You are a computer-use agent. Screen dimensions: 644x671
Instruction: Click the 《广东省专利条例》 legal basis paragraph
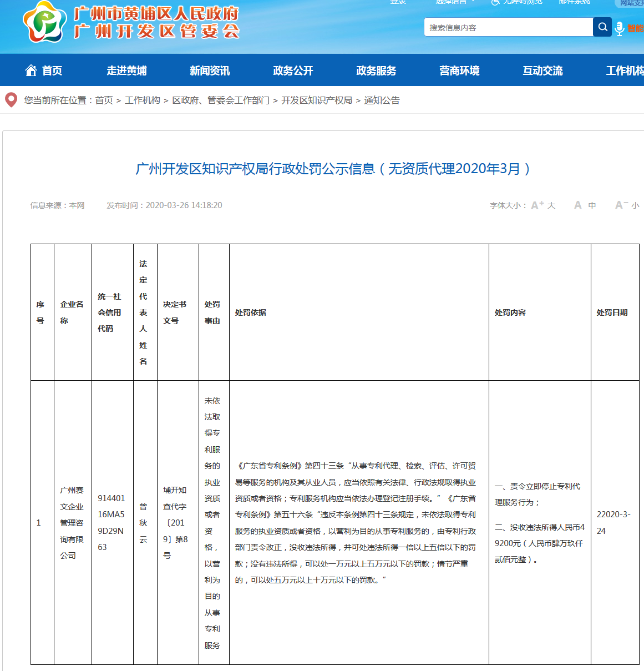(x=356, y=523)
